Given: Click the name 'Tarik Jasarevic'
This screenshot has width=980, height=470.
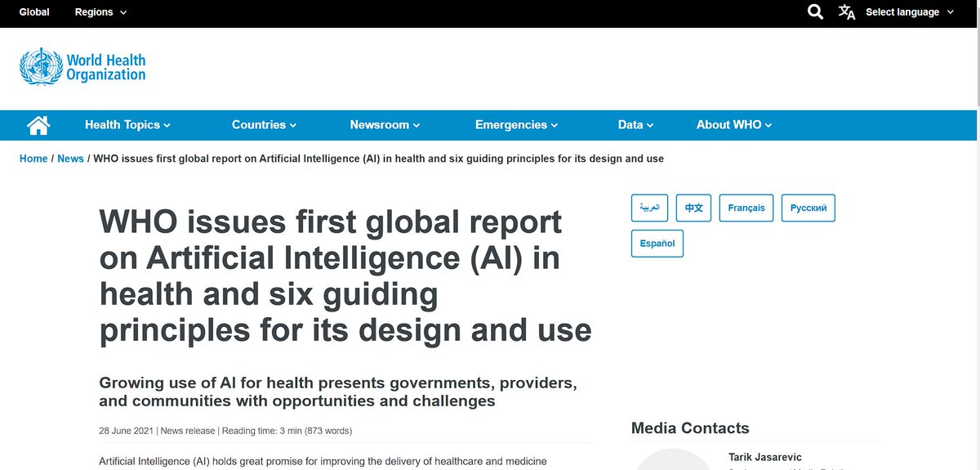Looking at the screenshot, I should click(x=766, y=457).
